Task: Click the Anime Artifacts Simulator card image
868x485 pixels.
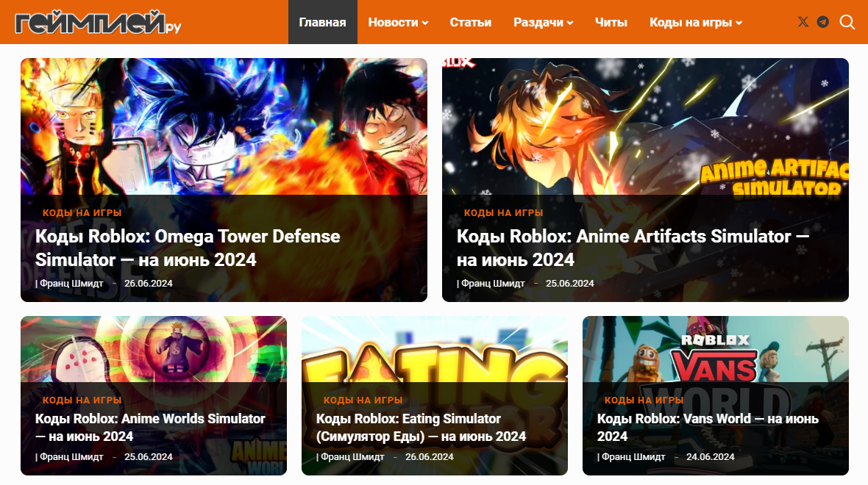Action: [645, 126]
